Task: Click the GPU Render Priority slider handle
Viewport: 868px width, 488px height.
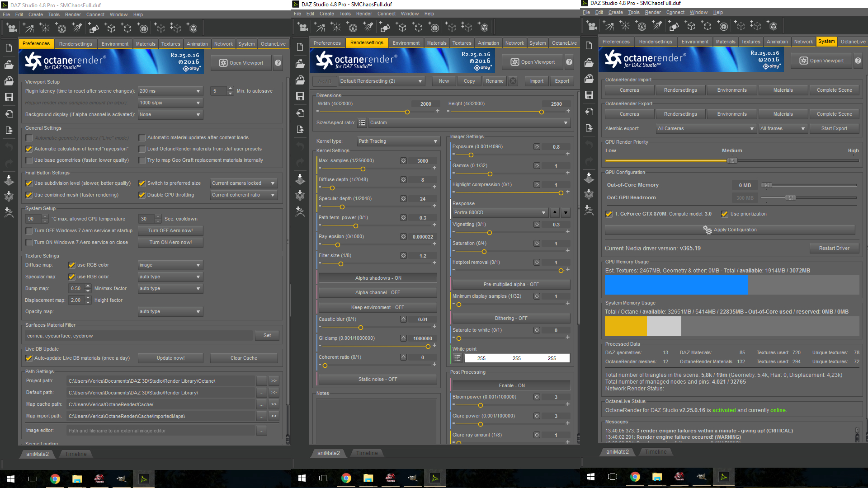Action: pyautogui.click(x=732, y=161)
